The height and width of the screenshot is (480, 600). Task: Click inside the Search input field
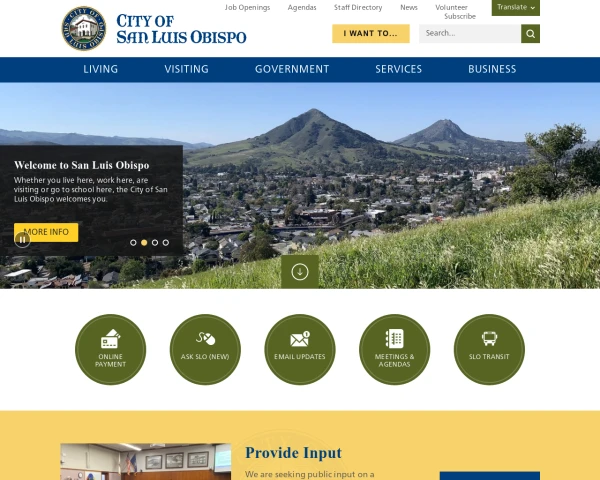point(468,34)
